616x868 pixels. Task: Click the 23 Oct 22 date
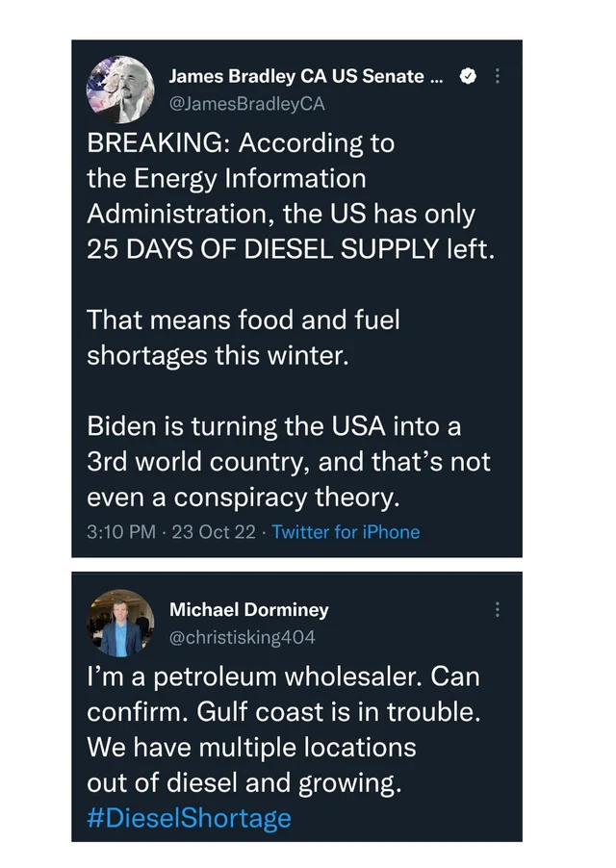click(214, 532)
